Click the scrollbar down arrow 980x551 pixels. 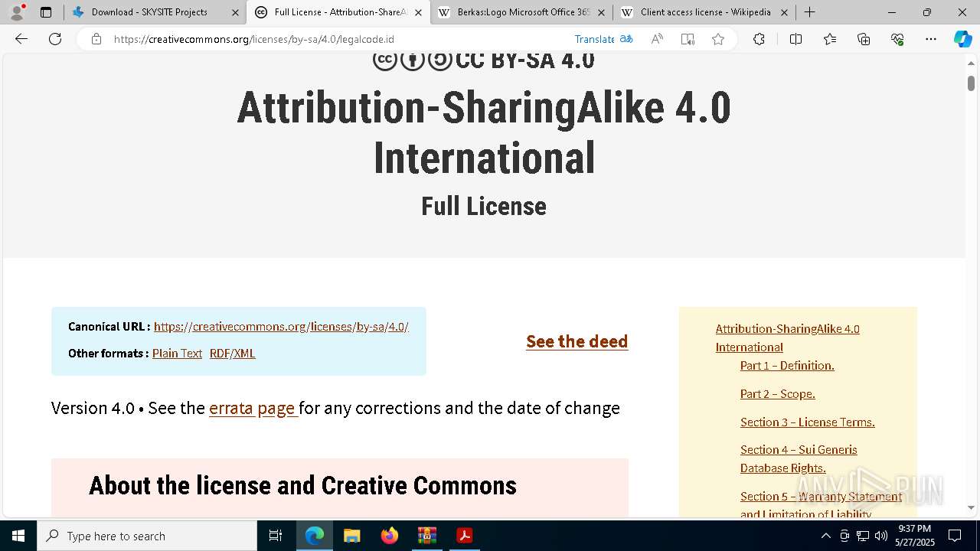971,507
